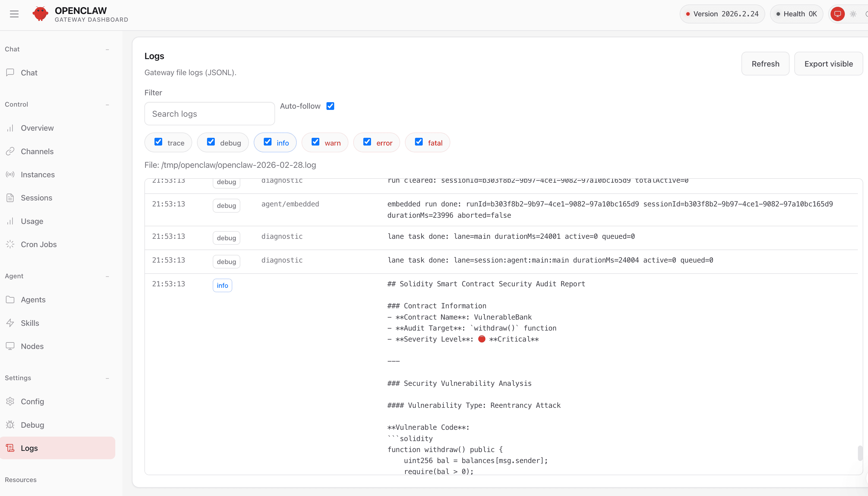Navigate to the Sessions page
Viewport: 868px width, 496px height.
[36, 198]
